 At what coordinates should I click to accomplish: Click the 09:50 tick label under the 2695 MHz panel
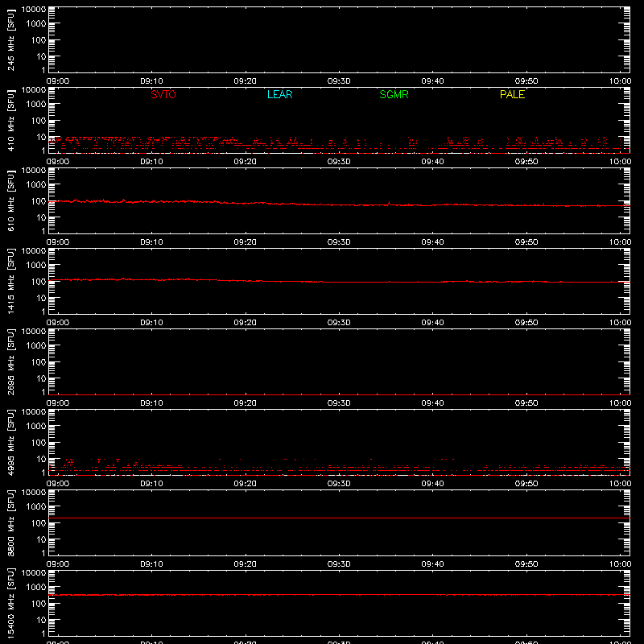point(526,403)
